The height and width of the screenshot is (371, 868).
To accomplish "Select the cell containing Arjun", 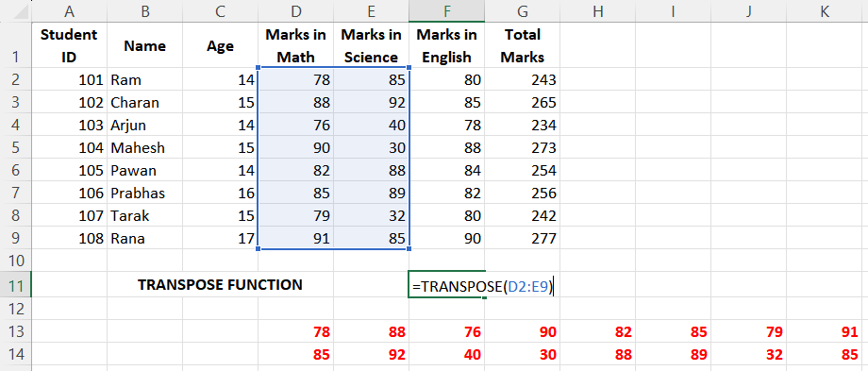I will click(x=145, y=126).
